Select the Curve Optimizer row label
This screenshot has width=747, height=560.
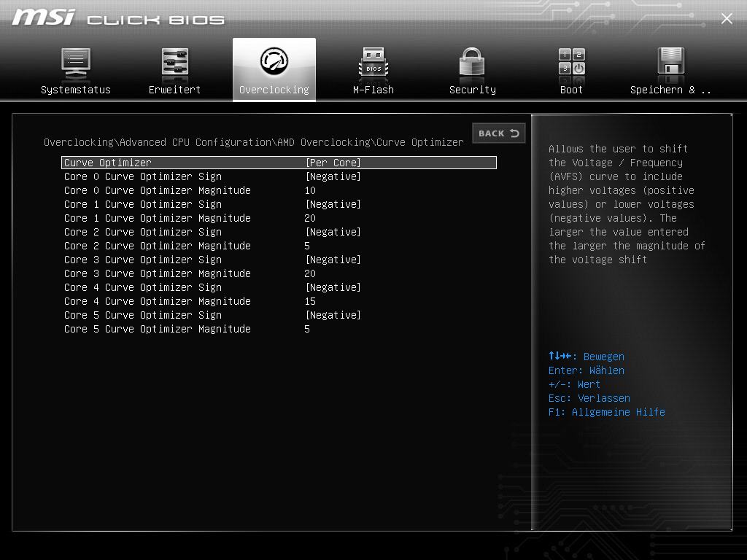click(x=108, y=163)
